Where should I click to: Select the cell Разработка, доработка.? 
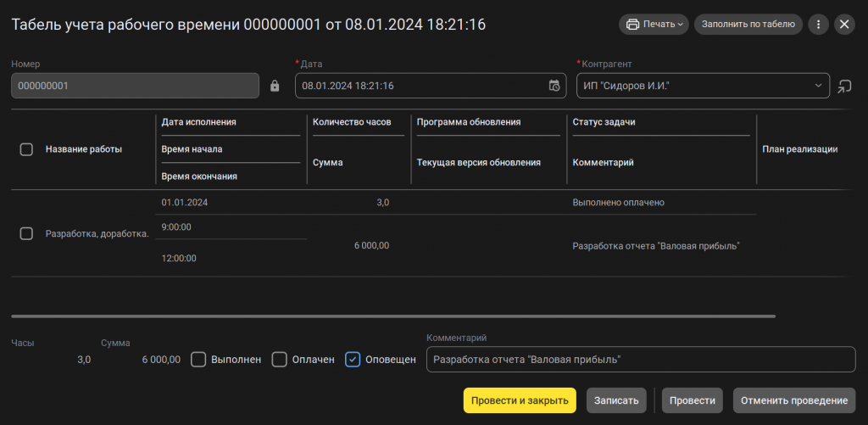[97, 234]
